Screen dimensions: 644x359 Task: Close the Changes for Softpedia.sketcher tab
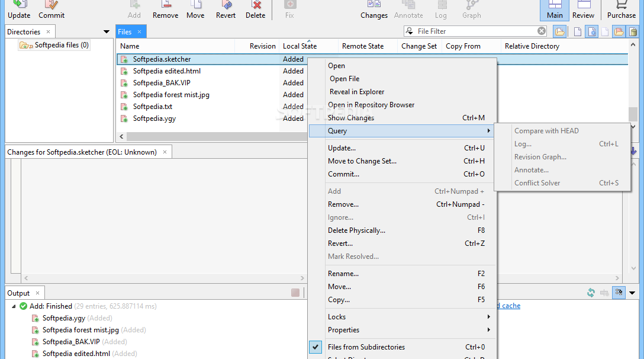(165, 152)
